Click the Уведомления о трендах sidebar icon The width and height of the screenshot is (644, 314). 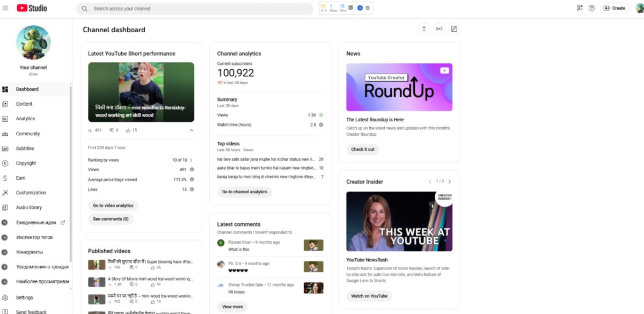5,267
